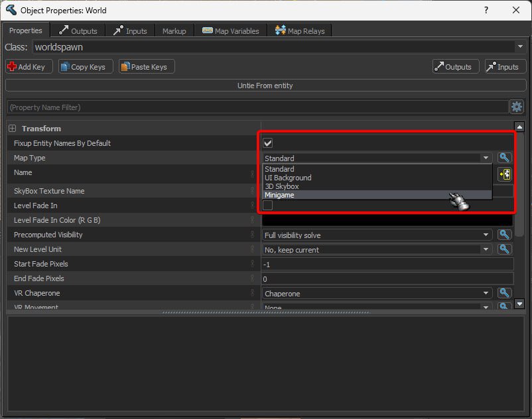Screen dimensions: 532x419
Task: Open the Precomputed Visibility dropdown
Action: 377,235
